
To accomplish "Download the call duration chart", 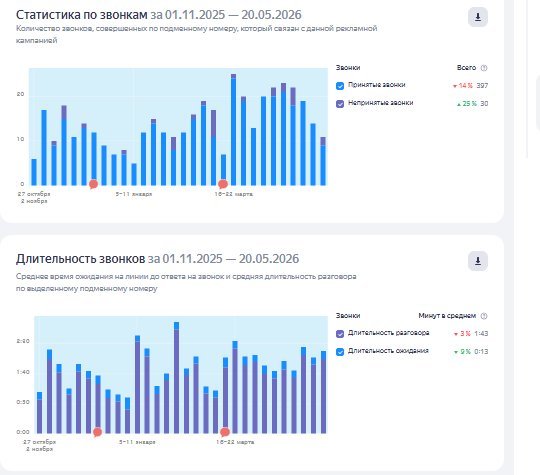I will click(x=478, y=261).
